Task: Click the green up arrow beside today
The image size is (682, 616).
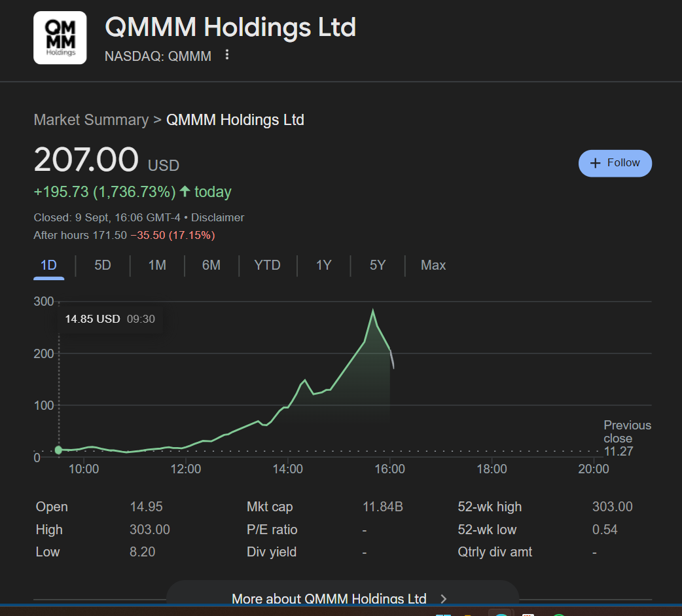Action: (x=185, y=191)
